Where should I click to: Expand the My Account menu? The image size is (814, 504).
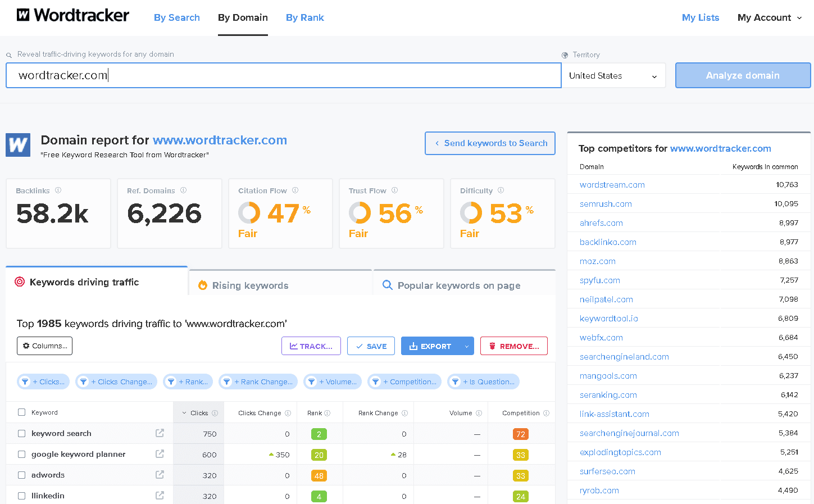[x=770, y=17]
